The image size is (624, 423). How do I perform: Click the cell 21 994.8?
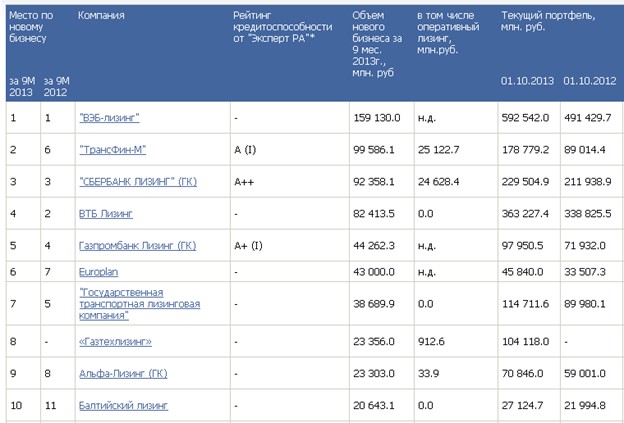click(x=585, y=405)
